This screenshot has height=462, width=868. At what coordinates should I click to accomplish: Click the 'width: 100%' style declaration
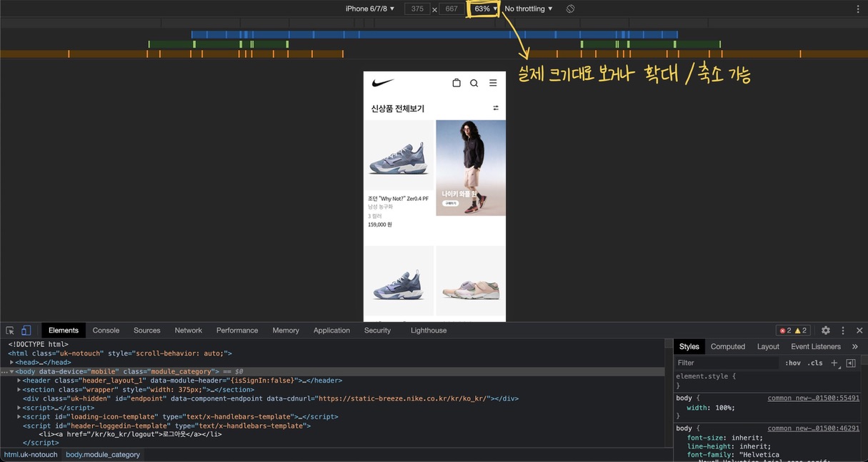point(711,408)
